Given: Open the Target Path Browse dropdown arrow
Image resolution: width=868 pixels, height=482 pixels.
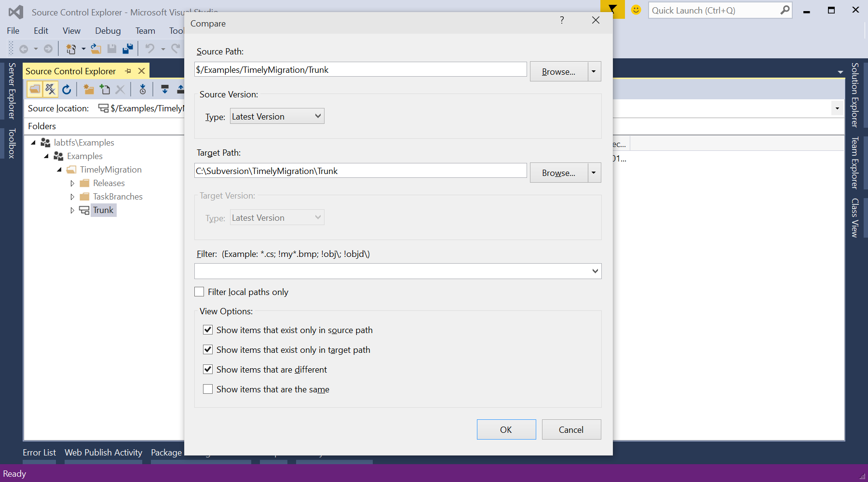Looking at the screenshot, I should pyautogui.click(x=594, y=173).
